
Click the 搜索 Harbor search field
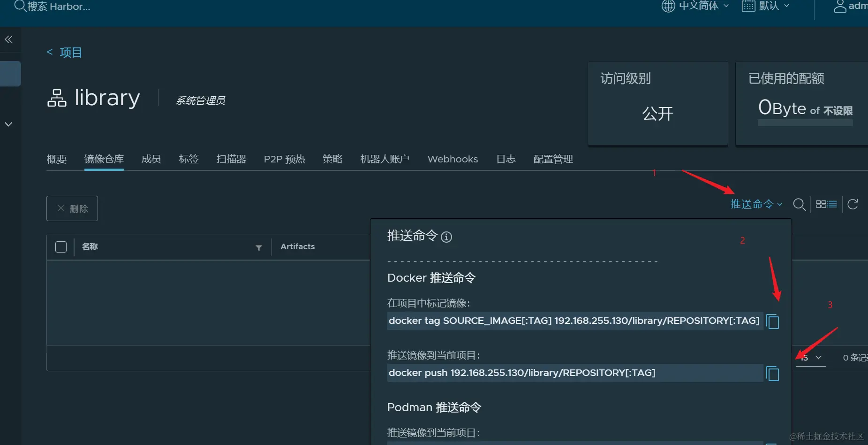pos(59,7)
